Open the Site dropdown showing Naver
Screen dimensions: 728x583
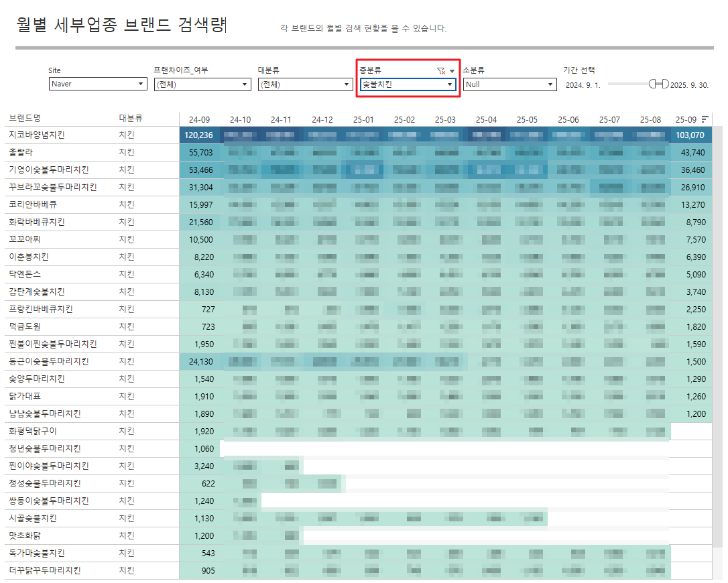[98, 84]
